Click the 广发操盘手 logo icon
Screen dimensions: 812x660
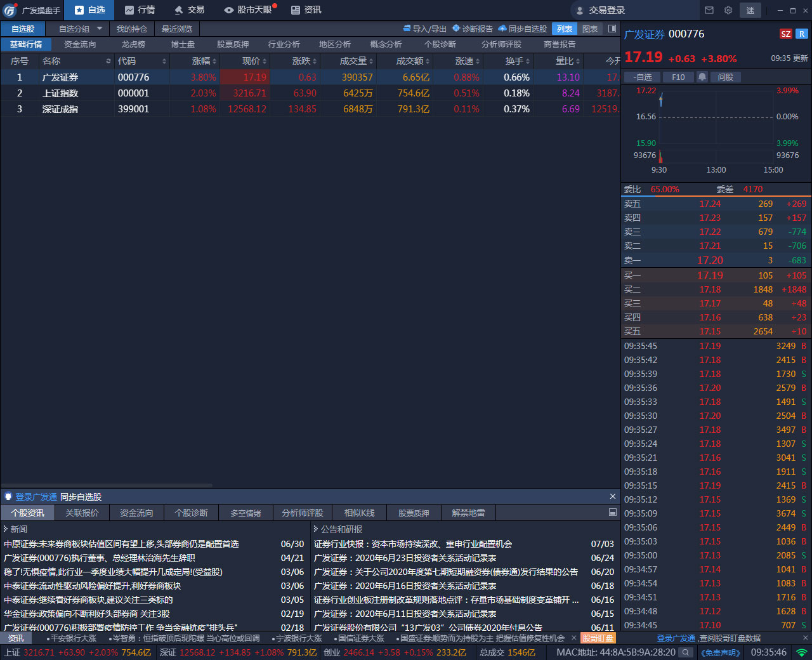point(10,10)
